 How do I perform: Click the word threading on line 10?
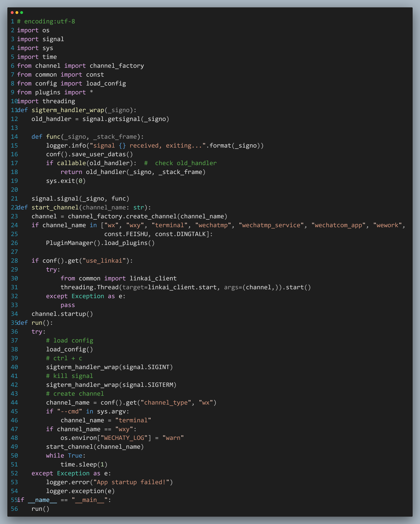tap(59, 101)
